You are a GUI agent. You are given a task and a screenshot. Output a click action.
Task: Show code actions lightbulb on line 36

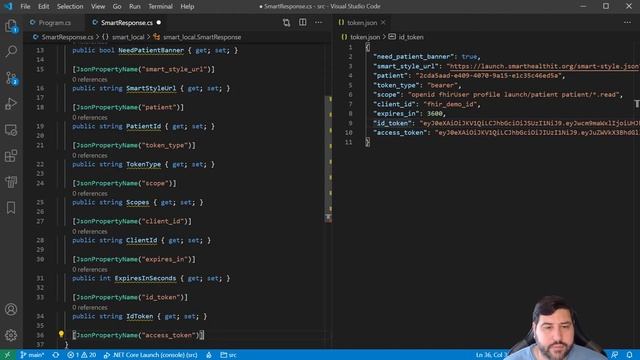(61, 334)
